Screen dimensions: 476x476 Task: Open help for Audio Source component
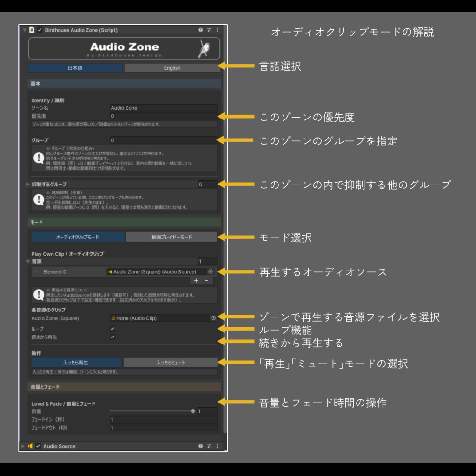(x=200, y=446)
